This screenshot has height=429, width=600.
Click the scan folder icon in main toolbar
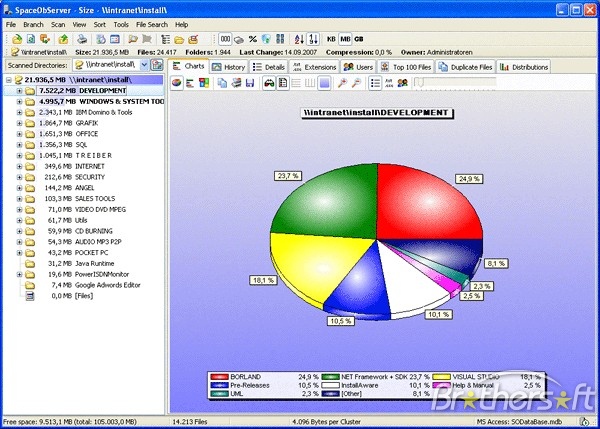(17, 39)
